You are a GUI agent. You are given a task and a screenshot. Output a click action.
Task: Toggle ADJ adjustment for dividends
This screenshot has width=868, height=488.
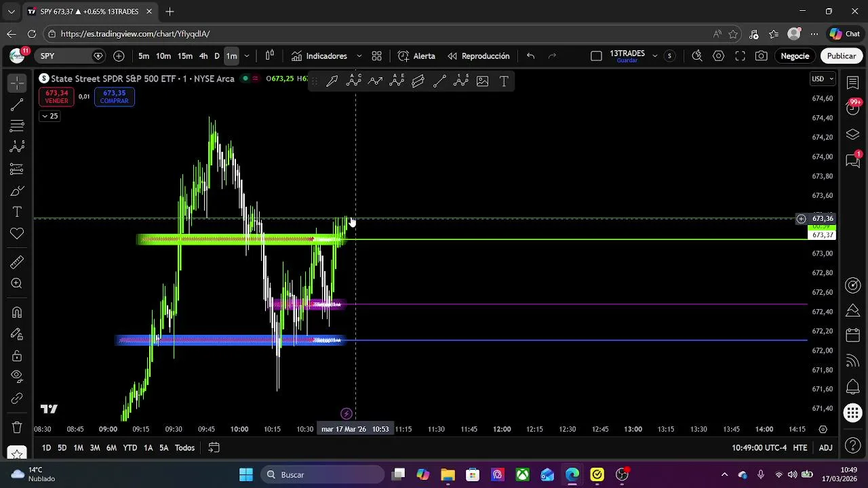825,447
